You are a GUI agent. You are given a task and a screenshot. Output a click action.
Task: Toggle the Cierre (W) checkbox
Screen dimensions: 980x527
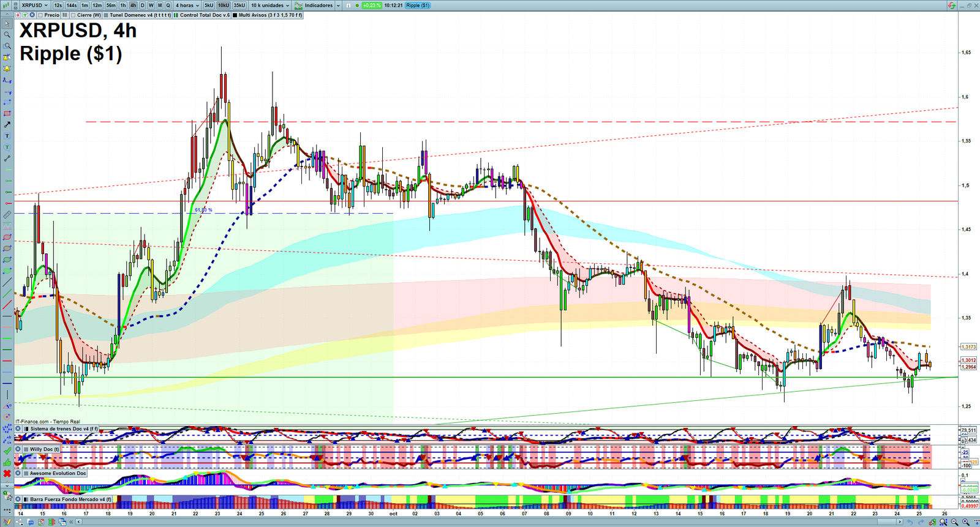[73, 15]
